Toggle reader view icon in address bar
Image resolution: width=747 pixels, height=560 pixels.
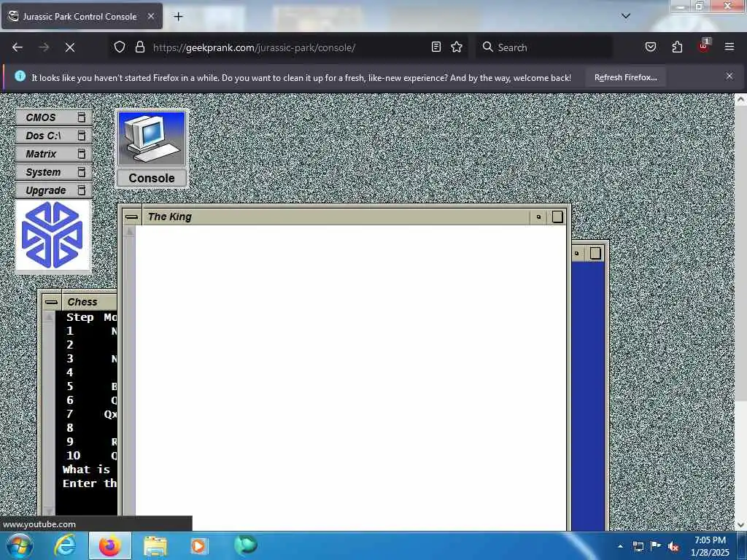pos(436,47)
